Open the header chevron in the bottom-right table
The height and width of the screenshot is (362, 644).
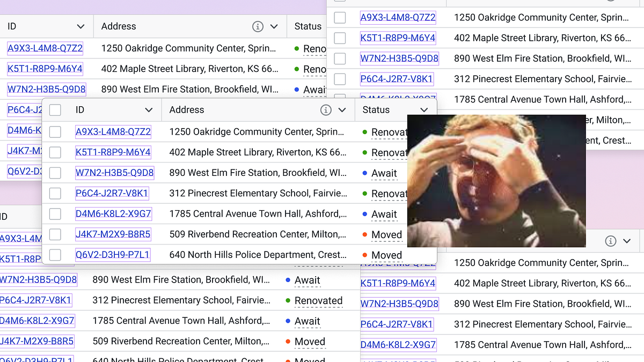626,241
